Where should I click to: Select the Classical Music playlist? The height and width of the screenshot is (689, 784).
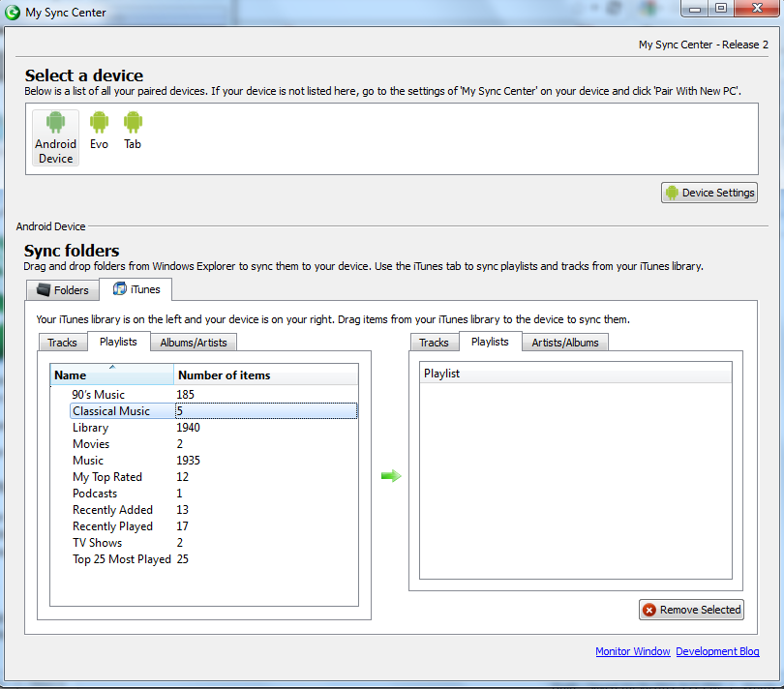[x=109, y=410]
